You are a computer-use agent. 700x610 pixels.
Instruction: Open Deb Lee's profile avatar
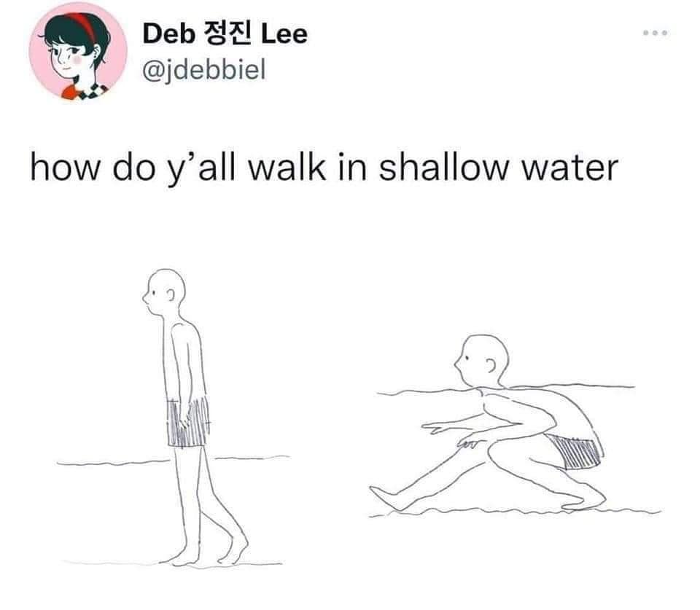click(78, 51)
